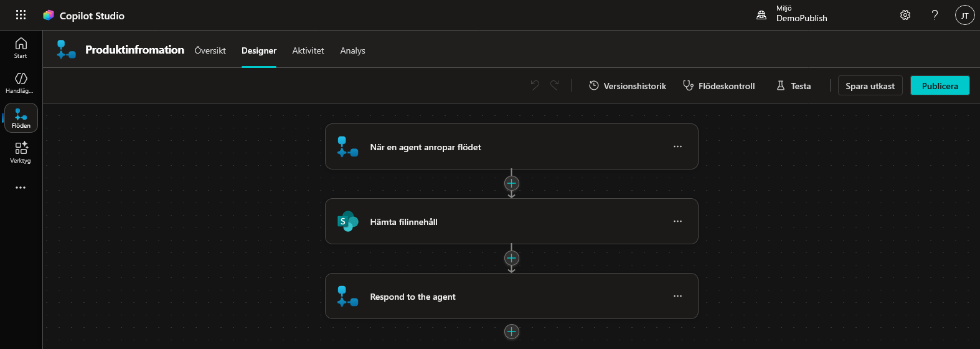Click the Produktinfromation flow icon

pyautogui.click(x=66, y=50)
